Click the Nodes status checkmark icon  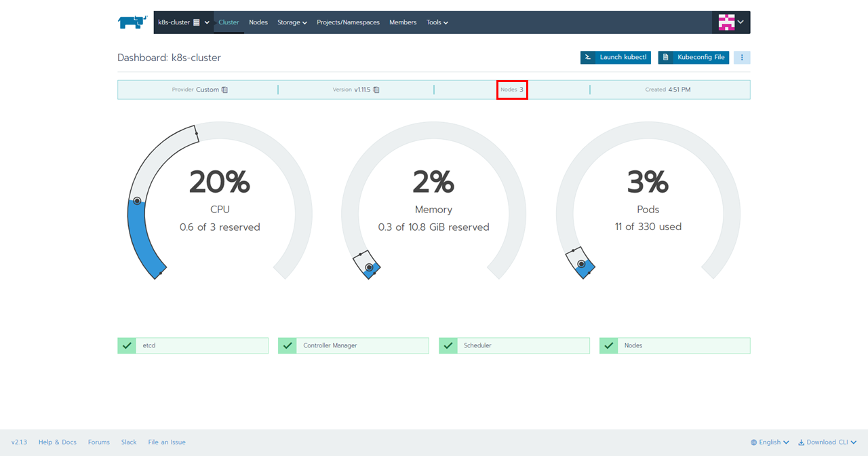[x=609, y=345]
